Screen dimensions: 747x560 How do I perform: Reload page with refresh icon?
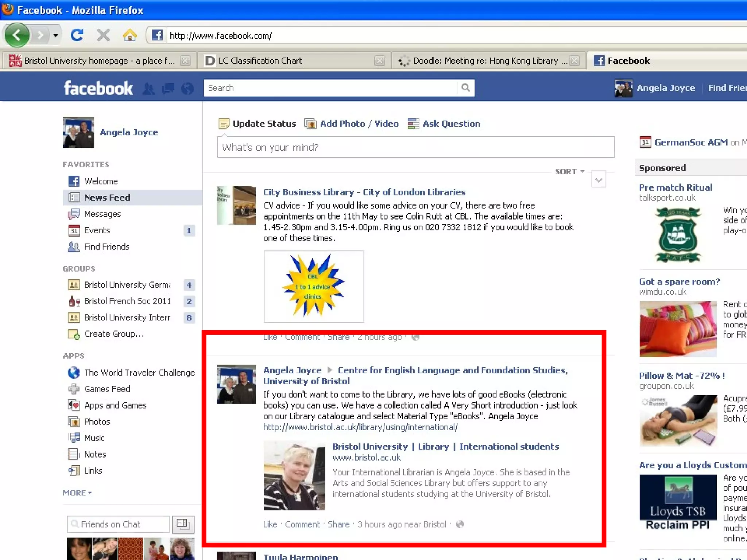pos(77,35)
